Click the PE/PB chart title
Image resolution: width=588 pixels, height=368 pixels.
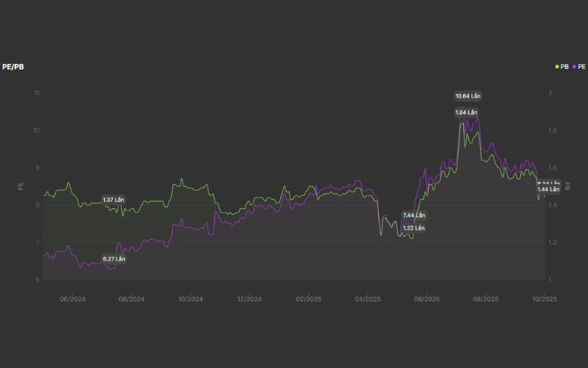(14, 66)
